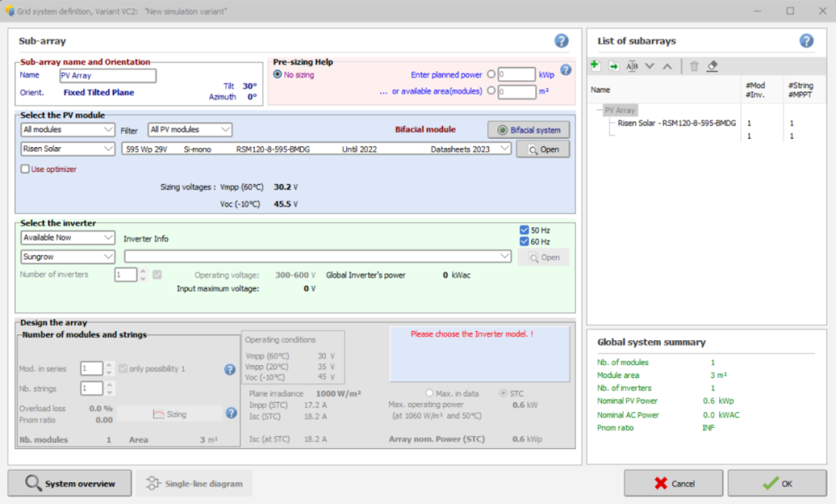
Task: Move subarray up in the list
Action: [x=666, y=66]
